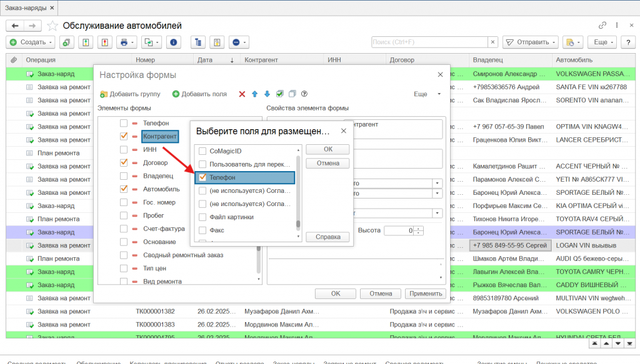Viewport: 640px width, 364px height.
Task: Expand the Отправить dropdown
Action: tap(531, 42)
